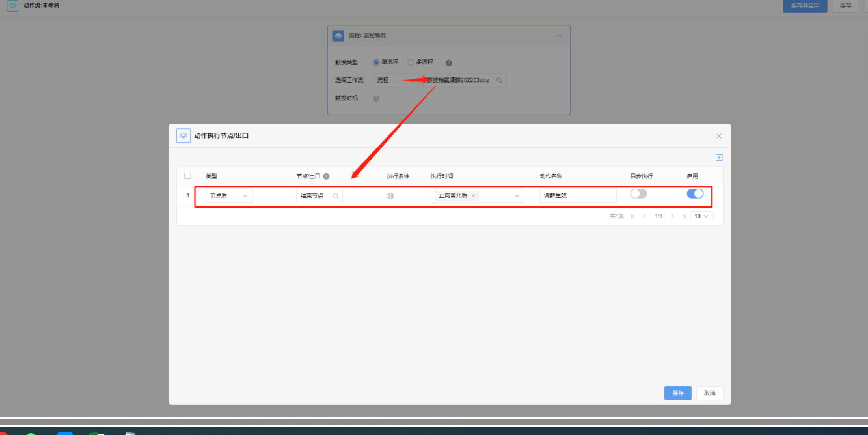This screenshot has height=435, width=868.
Task: Click the help icon next to 节点/出口 header
Action: pos(326,176)
